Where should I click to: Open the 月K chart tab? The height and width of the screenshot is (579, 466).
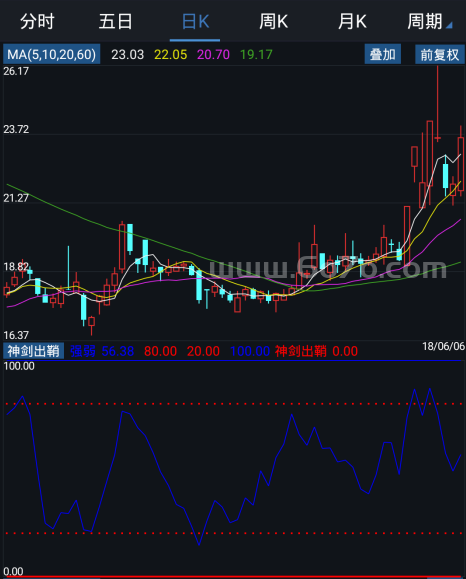tap(352, 21)
